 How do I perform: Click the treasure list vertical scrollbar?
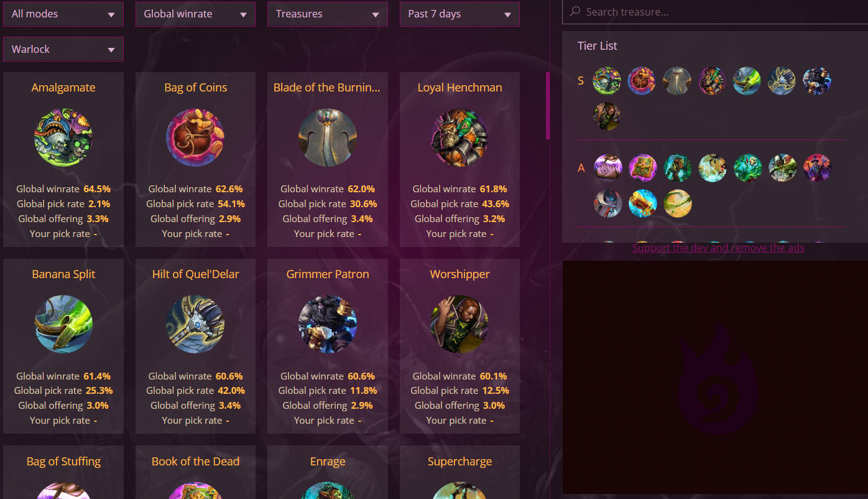tap(548, 106)
